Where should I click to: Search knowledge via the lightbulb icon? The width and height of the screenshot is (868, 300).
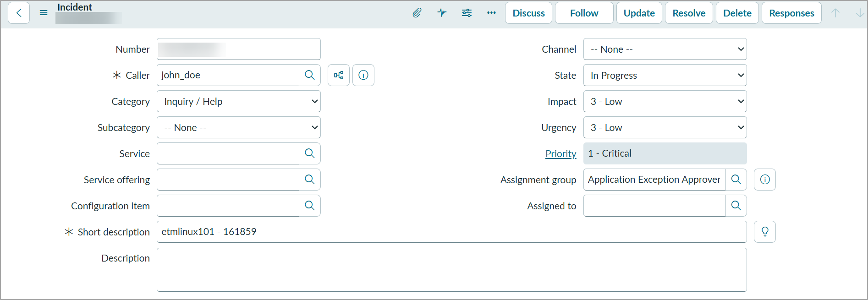point(765,232)
